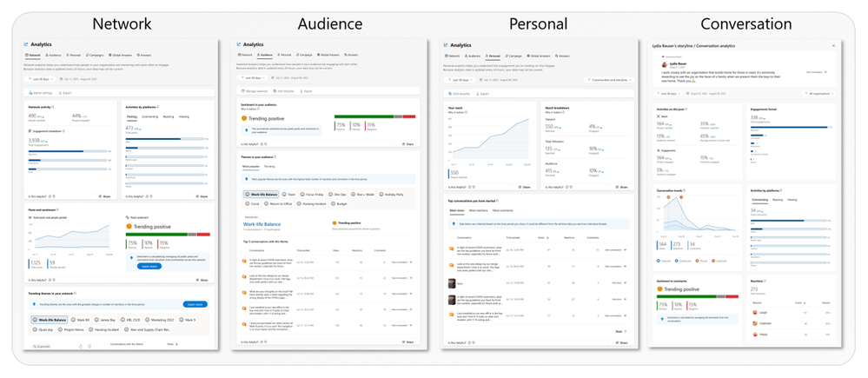Screen dimensions: 868x378
Task: Click info icon next to Activities on this post
Action: tap(686, 109)
